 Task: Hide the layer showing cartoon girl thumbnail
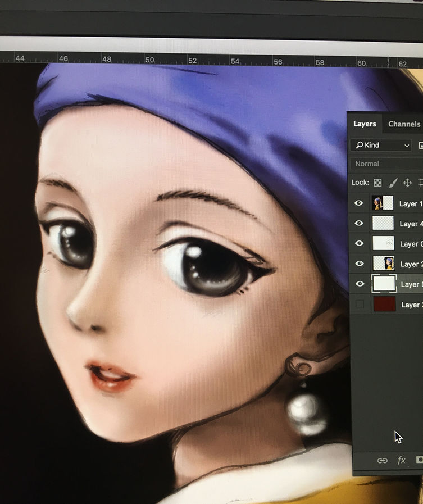click(359, 264)
